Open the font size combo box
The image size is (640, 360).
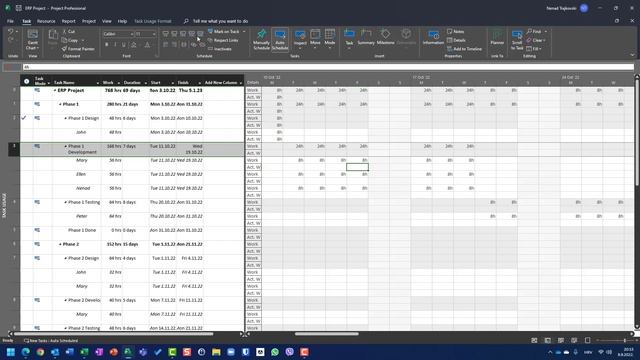pyautogui.click(x=146, y=34)
